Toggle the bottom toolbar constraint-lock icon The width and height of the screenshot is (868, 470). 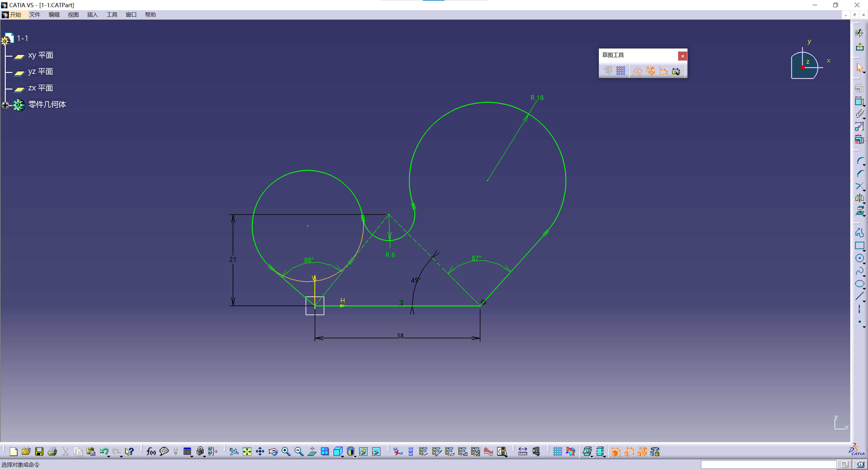655,451
